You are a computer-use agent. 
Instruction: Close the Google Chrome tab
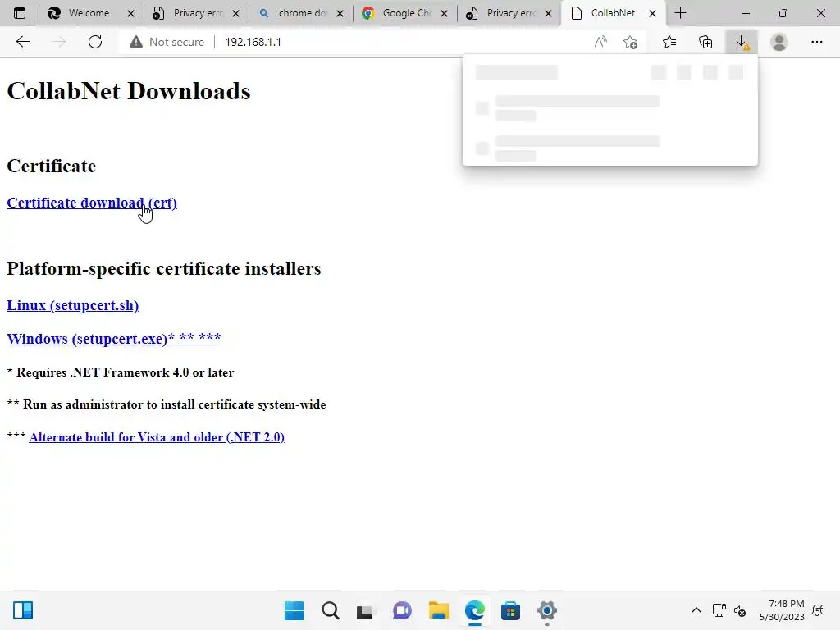coord(444,13)
